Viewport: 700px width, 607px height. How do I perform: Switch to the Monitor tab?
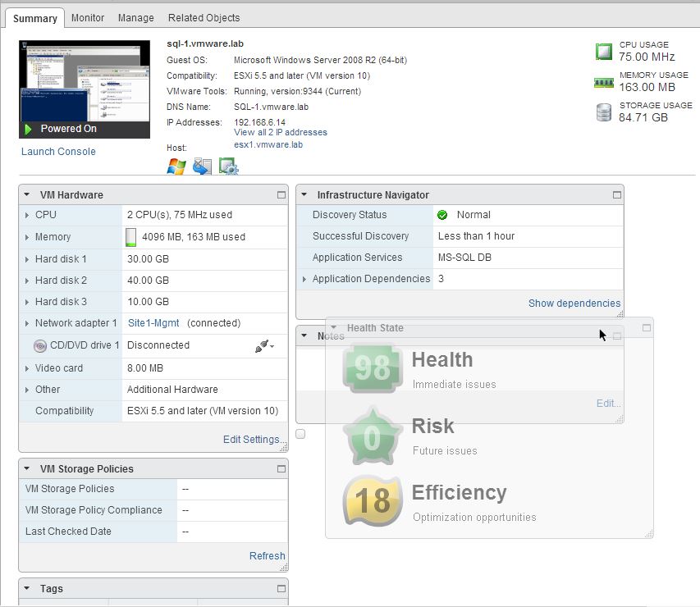click(x=88, y=18)
